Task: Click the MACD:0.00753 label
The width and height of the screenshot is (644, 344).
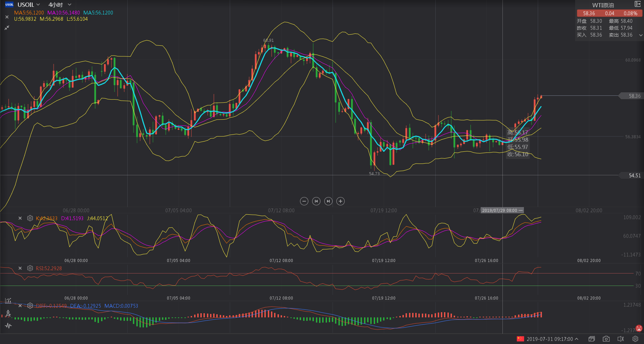Action: pos(121,306)
